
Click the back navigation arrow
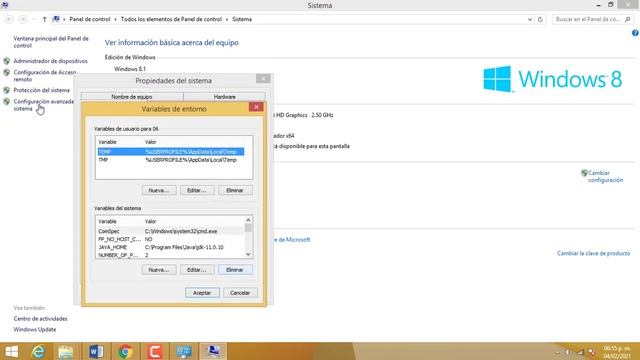click(9, 19)
